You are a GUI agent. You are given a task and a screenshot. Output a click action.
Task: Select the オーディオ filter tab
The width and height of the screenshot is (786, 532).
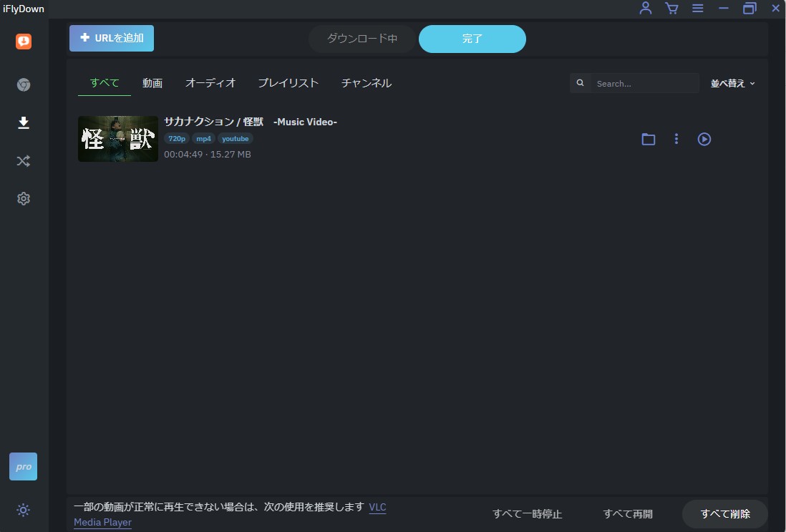pyautogui.click(x=210, y=83)
